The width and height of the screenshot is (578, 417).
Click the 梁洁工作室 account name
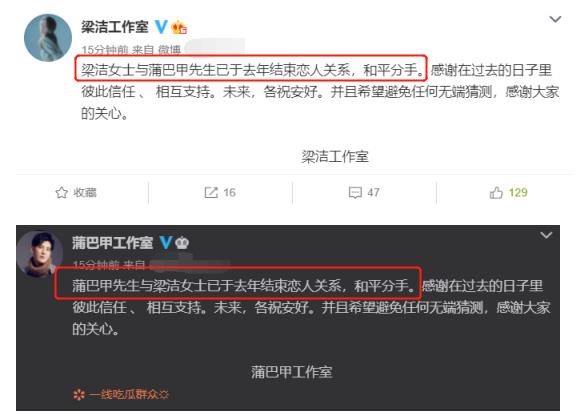pyautogui.click(x=115, y=27)
